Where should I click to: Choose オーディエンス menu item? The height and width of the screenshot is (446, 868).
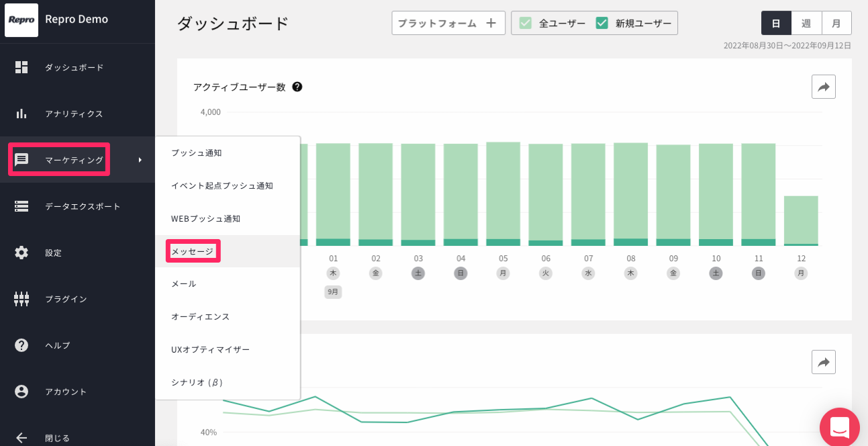pos(228,317)
